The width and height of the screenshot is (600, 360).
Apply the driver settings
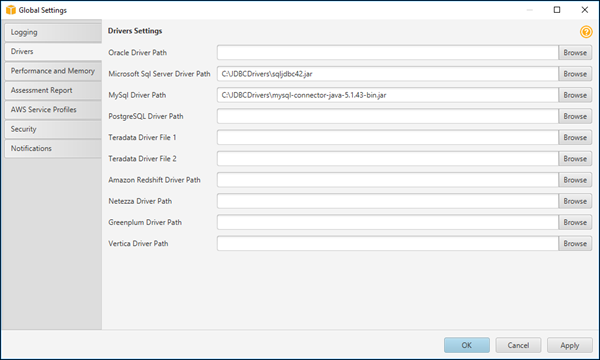[x=570, y=345]
